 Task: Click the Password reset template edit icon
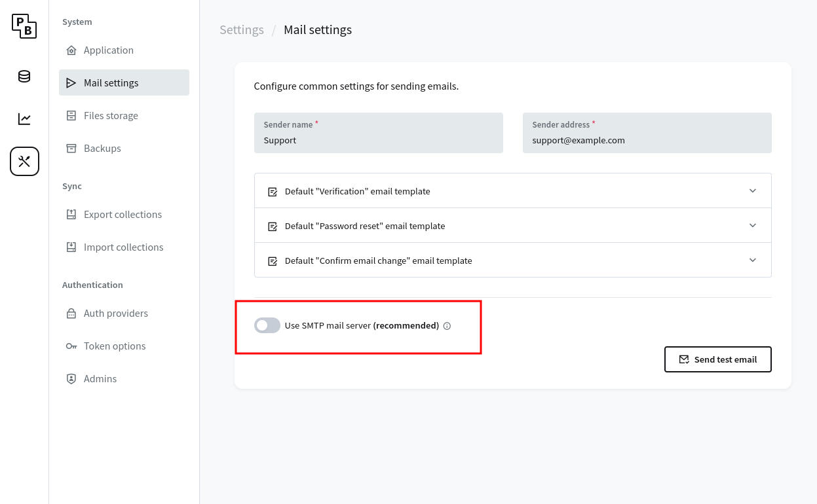(273, 226)
